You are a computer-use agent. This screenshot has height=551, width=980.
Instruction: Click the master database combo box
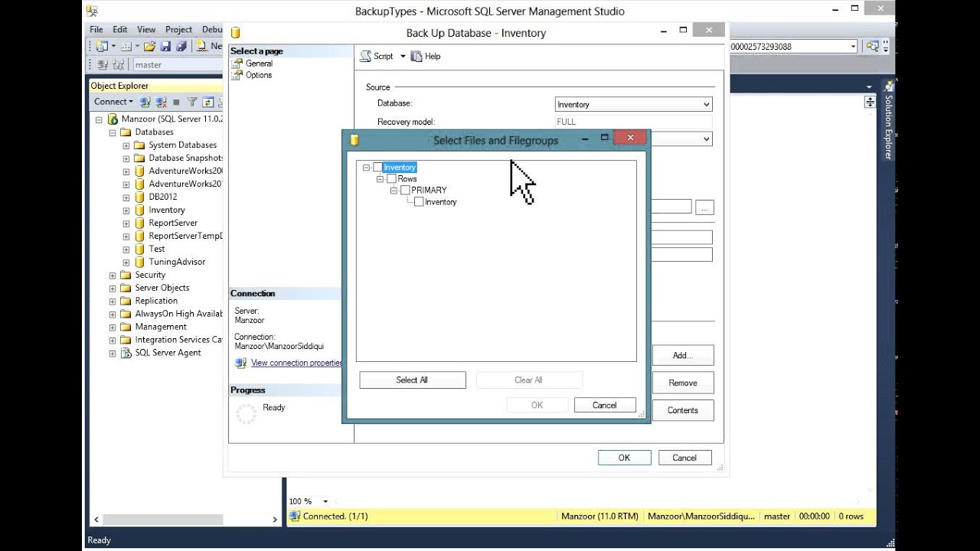point(178,65)
